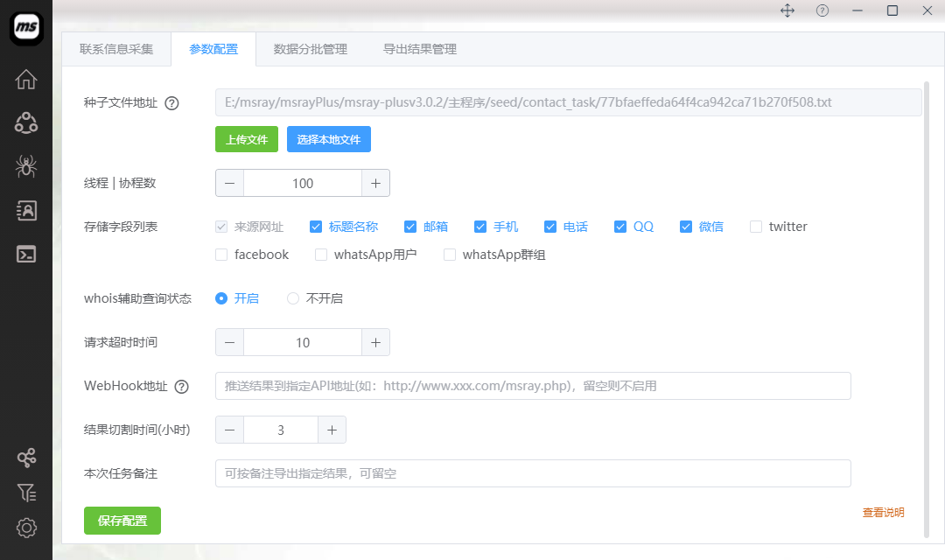Enable the twitter field checkbox
945x560 pixels.
pos(756,227)
